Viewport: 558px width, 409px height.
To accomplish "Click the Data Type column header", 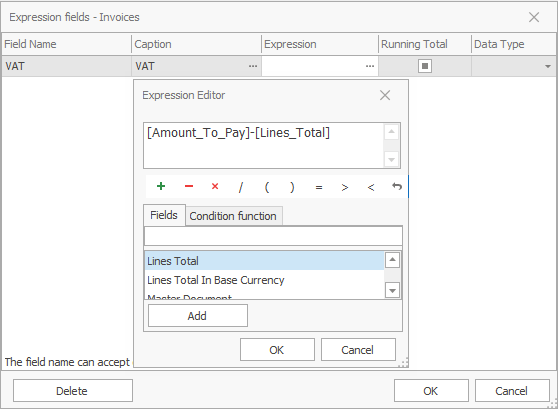I will pos(514,44).
